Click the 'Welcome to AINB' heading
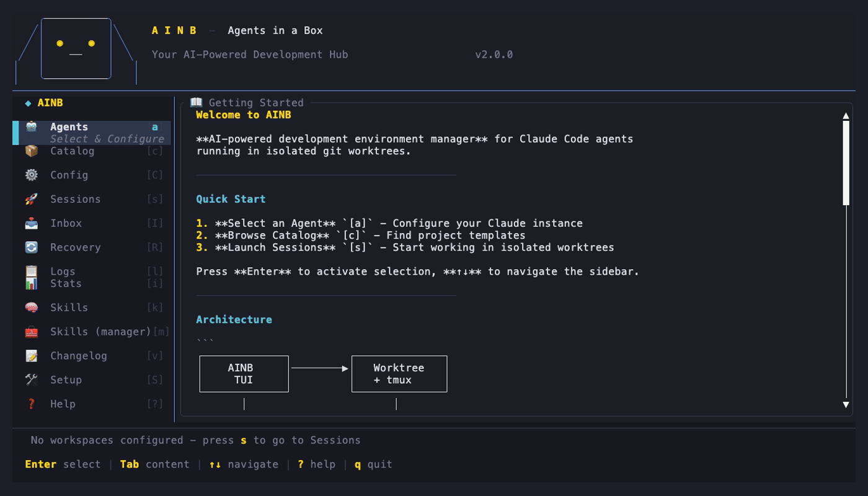 pos(244,115)
